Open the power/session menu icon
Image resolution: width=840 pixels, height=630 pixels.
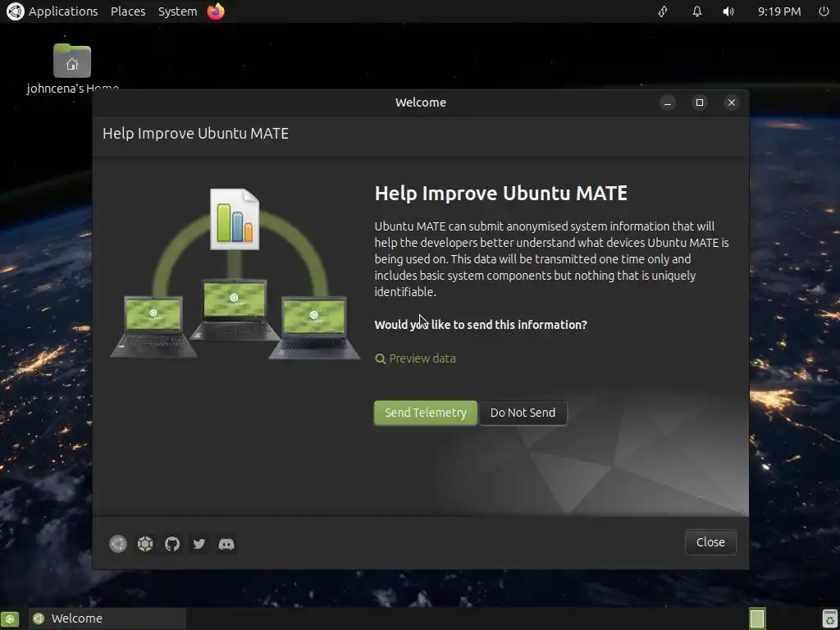(824, 11)
